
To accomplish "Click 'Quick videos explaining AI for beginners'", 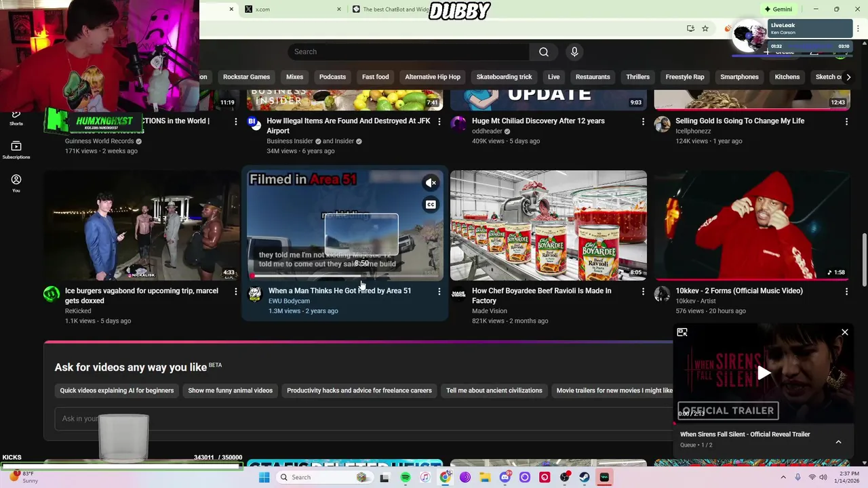I will coord(117,390).
